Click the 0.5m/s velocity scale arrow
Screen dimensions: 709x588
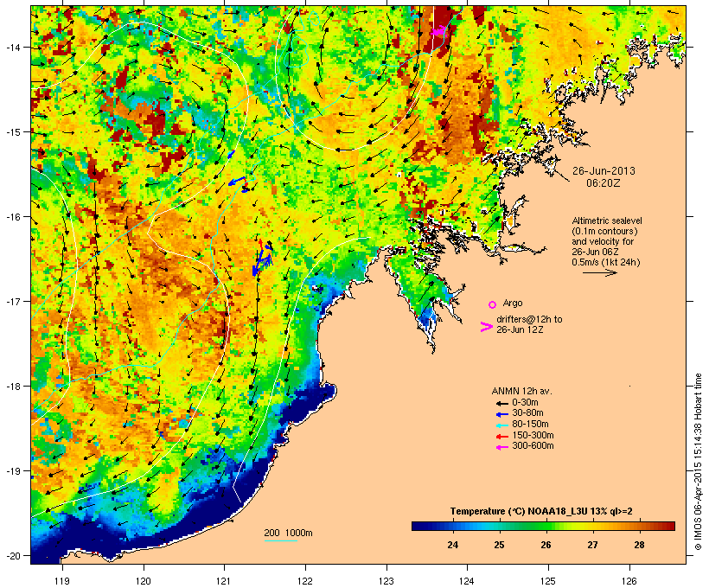coord(599,272)
